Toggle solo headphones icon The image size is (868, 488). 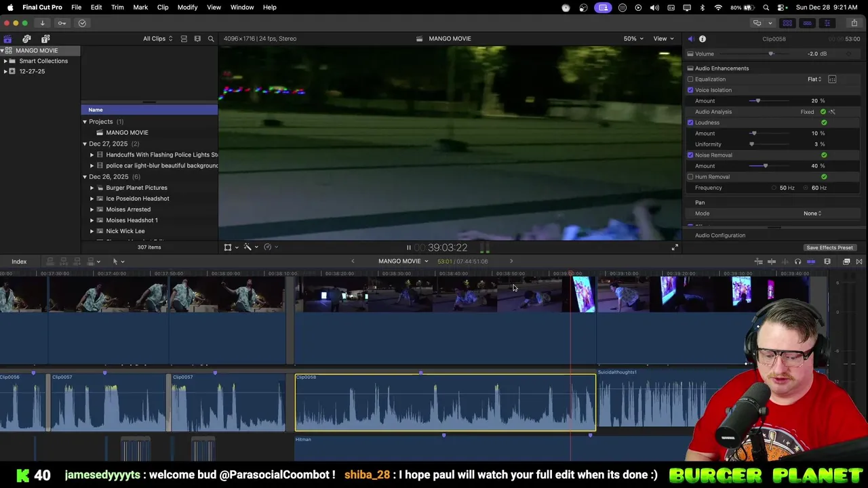click(797, 262)
